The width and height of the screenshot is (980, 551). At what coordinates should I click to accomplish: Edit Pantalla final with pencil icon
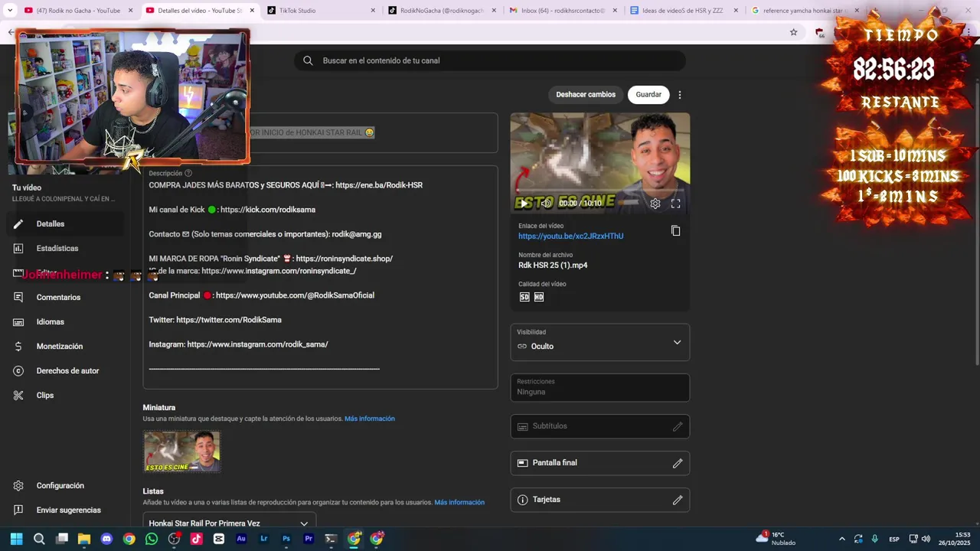pyautogui.click(x=678, y=463)
